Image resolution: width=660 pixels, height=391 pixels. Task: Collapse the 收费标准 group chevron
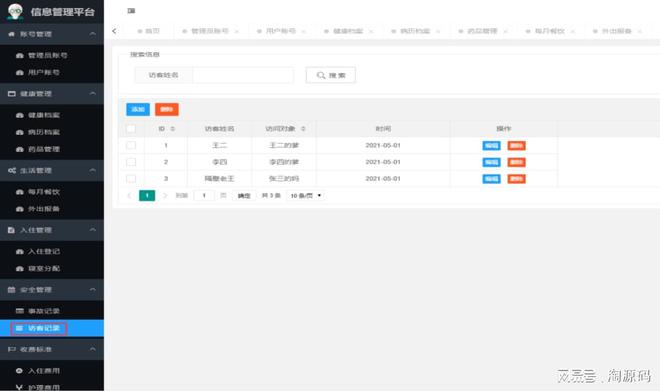click(x=93, y=349)
